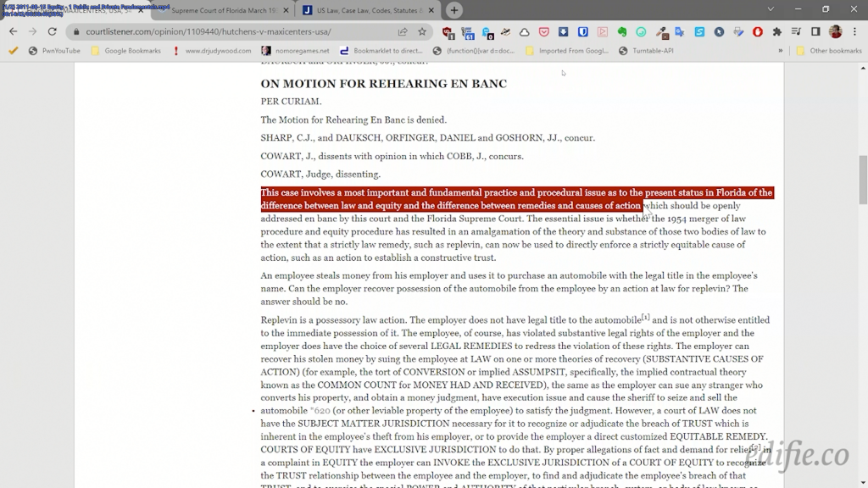Open the Bitwarden shield extension
Screen dimensions: 868x488
pos(582,32)
